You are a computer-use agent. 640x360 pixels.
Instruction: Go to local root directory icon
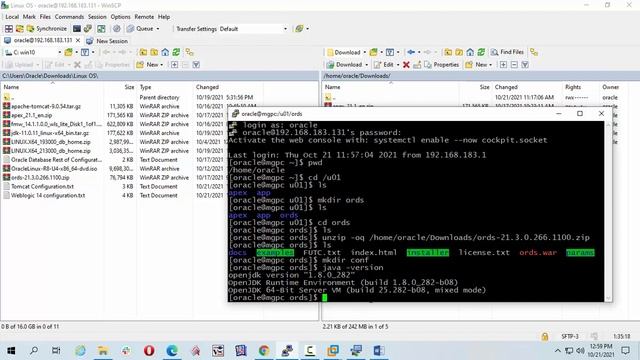coord(154,52)
